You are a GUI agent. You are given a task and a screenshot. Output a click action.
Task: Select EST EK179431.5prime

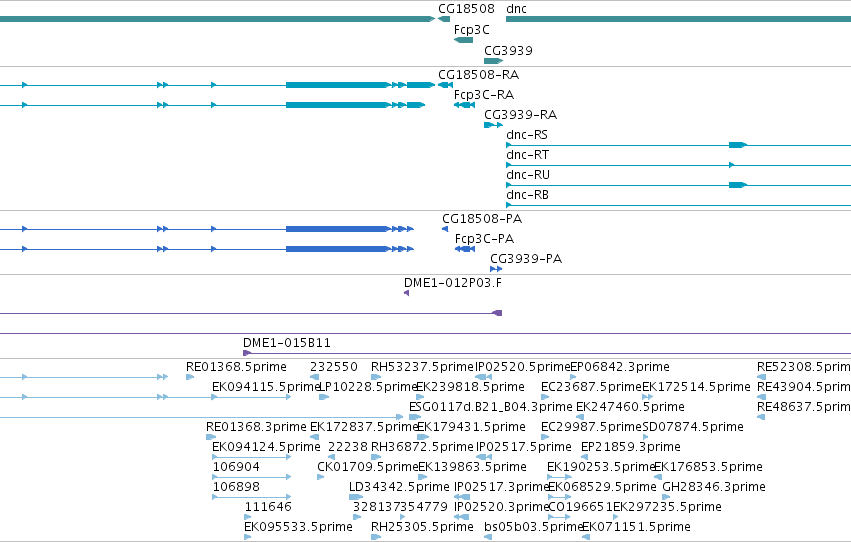[x=472, y=428]
